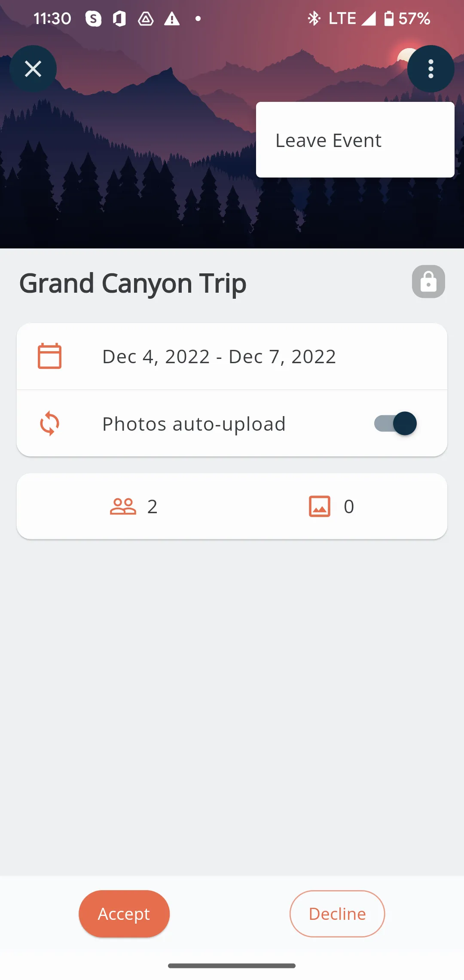The width and height of the screenshot is (464, 980).
Task: Accept the event invitation
Action: pos(124,914)
